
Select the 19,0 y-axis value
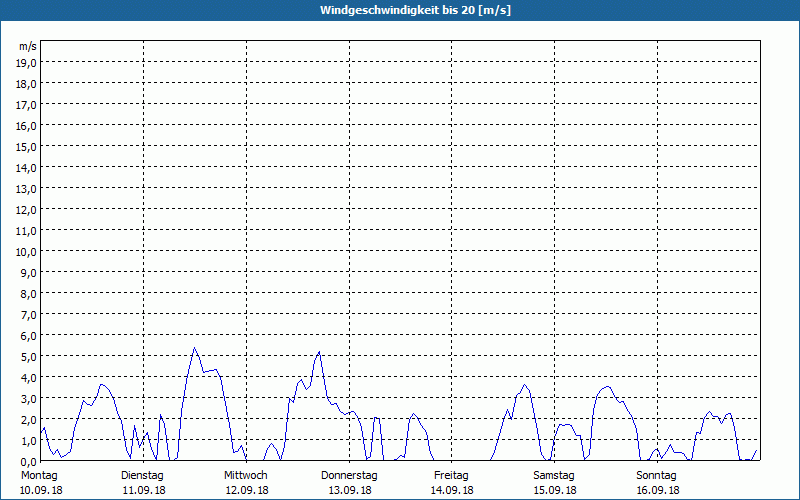[26, 63]
